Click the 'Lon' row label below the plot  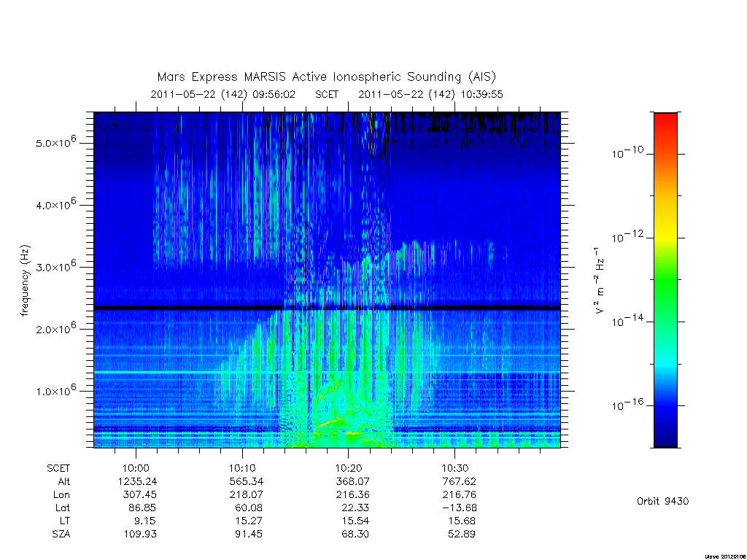[61, 495]
